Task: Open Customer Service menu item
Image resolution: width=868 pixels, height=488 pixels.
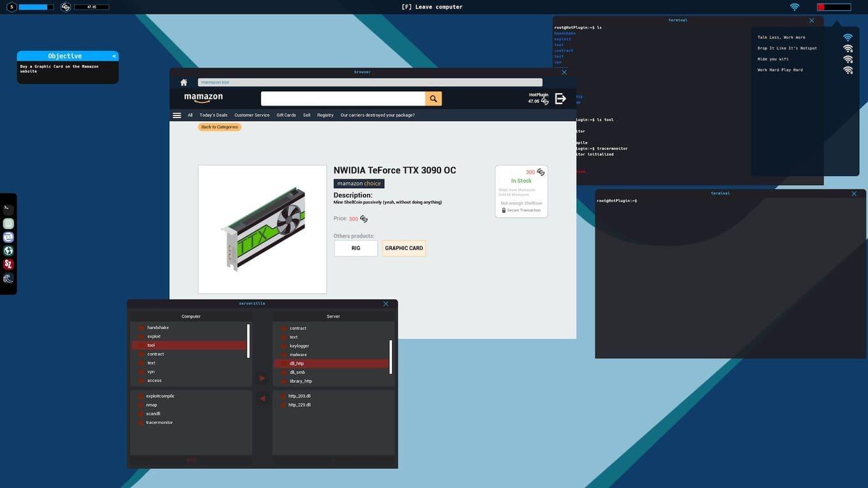Action: 252,115
